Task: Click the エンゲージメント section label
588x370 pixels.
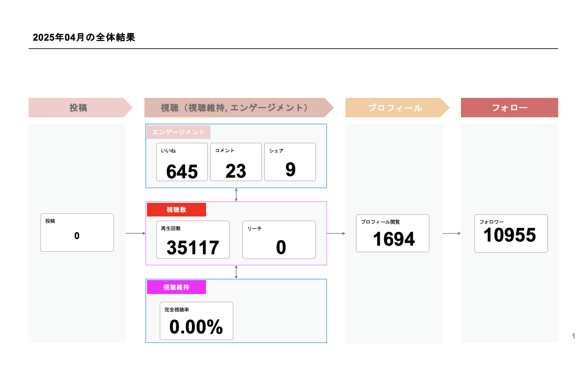Action: click(178, 132)
